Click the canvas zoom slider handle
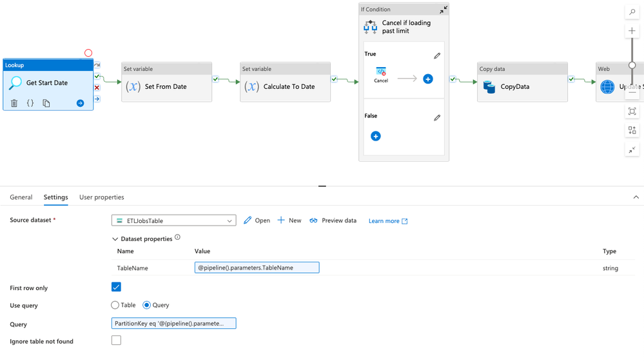 point(632,65)
